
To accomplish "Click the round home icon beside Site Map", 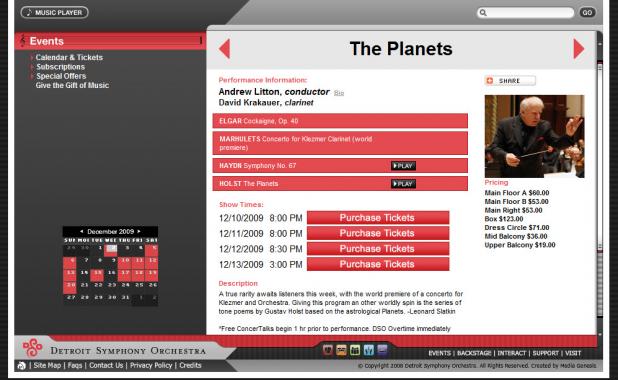I will coord(21,366).
